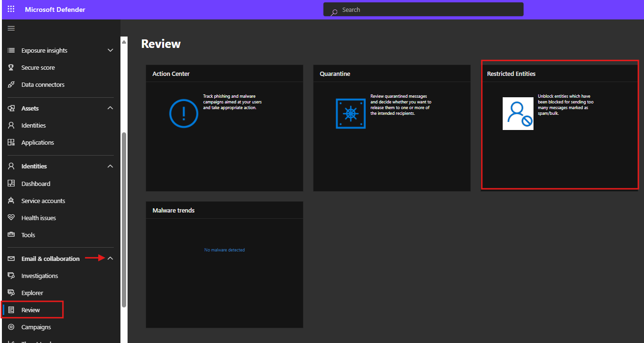Viewport: 644px width, 343px height.
Task: Click the Data connectors plug icon
Action: 11,84
